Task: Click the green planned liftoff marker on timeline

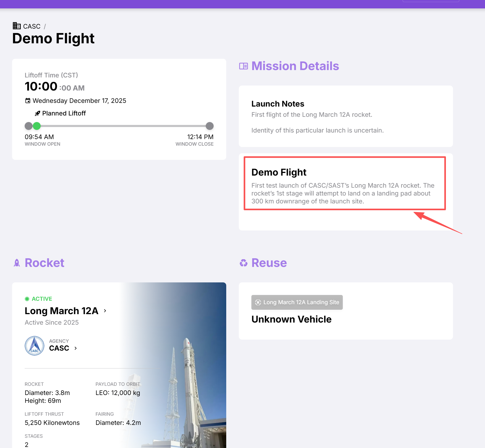Action: point(37,126)
